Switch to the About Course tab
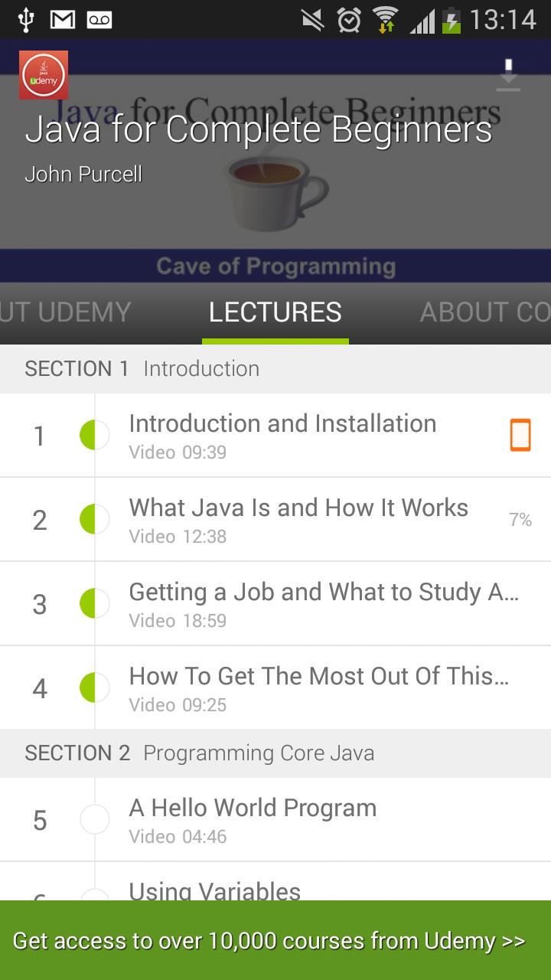The image size is (551, 980). pos(485,312)
